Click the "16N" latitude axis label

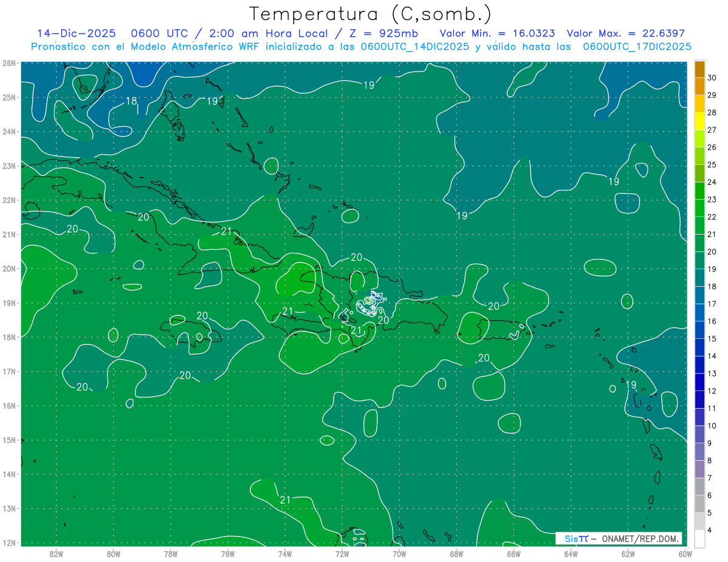coord(8,406)
